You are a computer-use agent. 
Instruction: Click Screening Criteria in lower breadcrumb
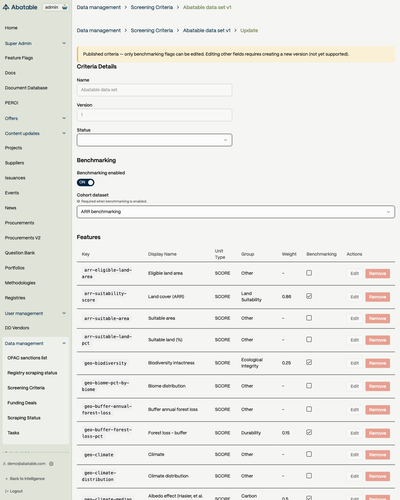click(152, 30)
